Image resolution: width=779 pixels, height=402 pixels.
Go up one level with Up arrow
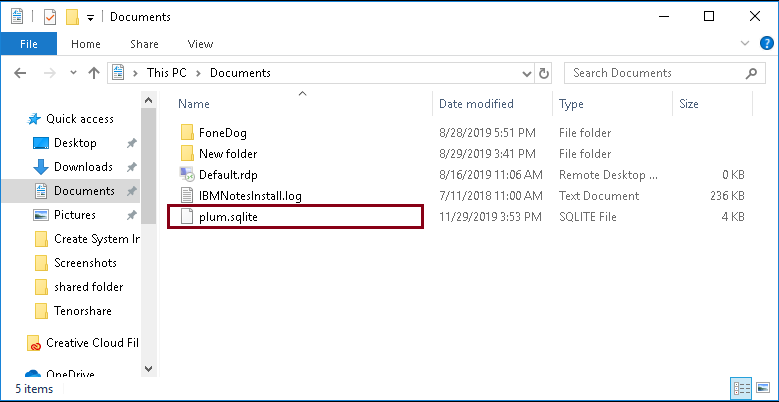point(93,73)
